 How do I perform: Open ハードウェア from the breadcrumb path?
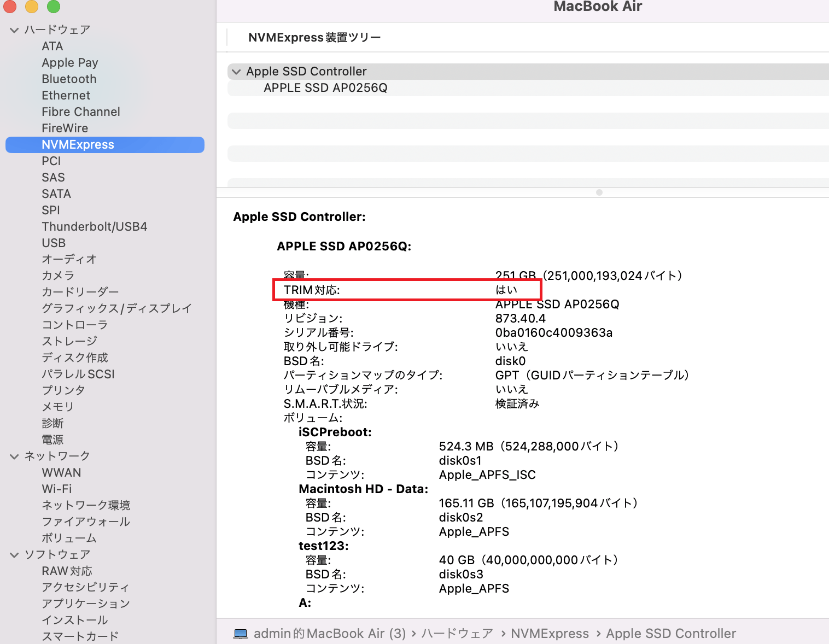tap(457, 634)
